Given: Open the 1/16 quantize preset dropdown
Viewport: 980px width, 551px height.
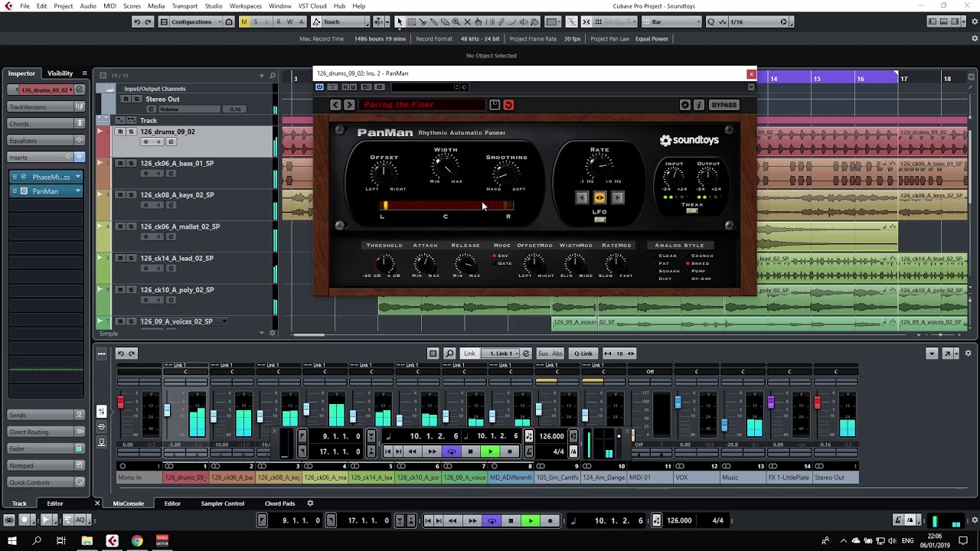Looking at the screenshot, I should tap(758, 21).
